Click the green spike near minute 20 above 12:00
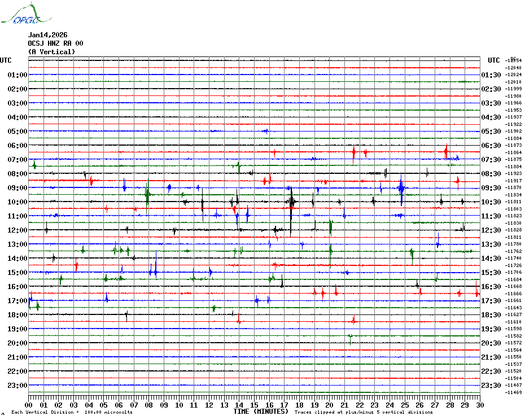The height and width of the screenshot is (420, 525). coord(330,226)
